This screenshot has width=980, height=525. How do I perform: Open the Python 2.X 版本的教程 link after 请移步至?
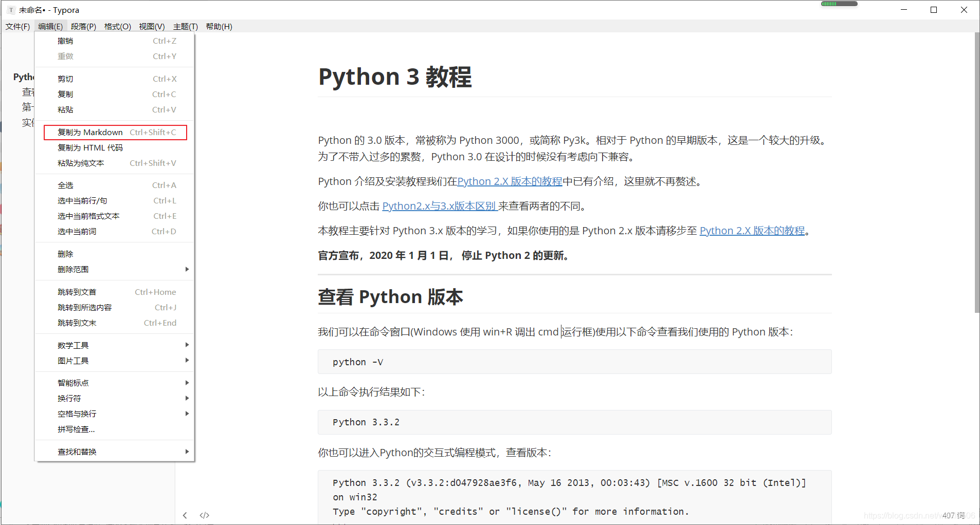tap(752, 231)
